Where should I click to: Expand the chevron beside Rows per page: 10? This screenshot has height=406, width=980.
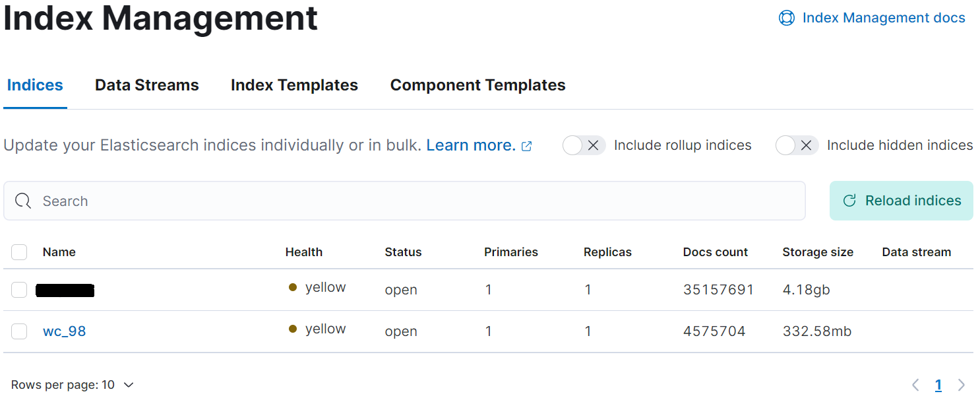[x=128, y=384]
